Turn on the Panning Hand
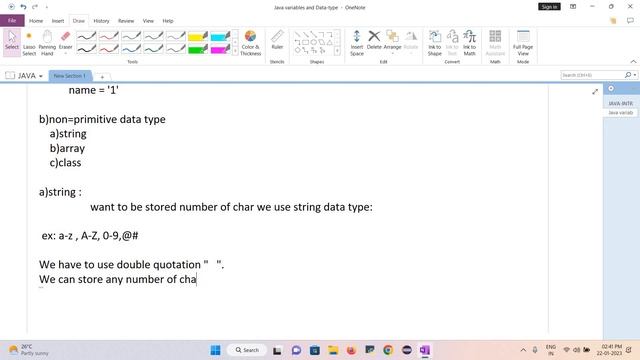Screen dimensions: 640x360 [x=47, y=43]
